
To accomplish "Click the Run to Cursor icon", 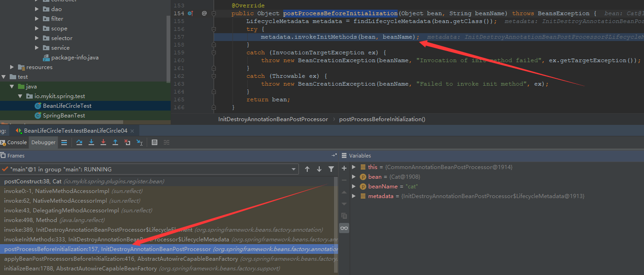I will (139, 143).
